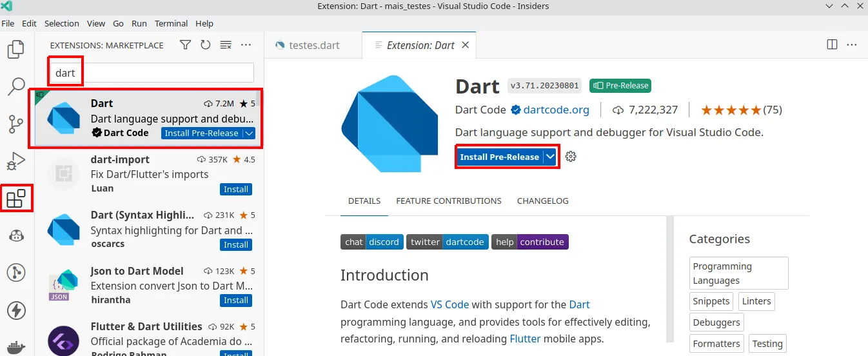Open the Edit menu
Viewport: 868px width, 356px height.
click(x=29, y=23)
